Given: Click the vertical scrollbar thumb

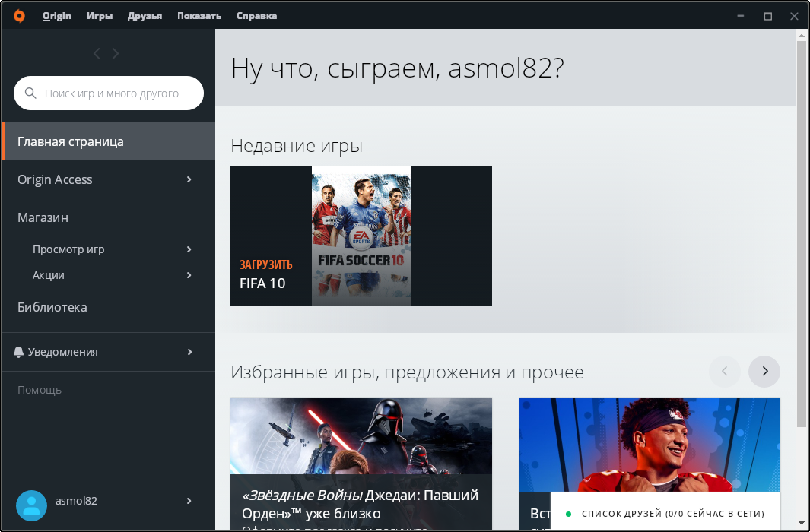Looking at the screenshot, I should click(x=801, y=234).
